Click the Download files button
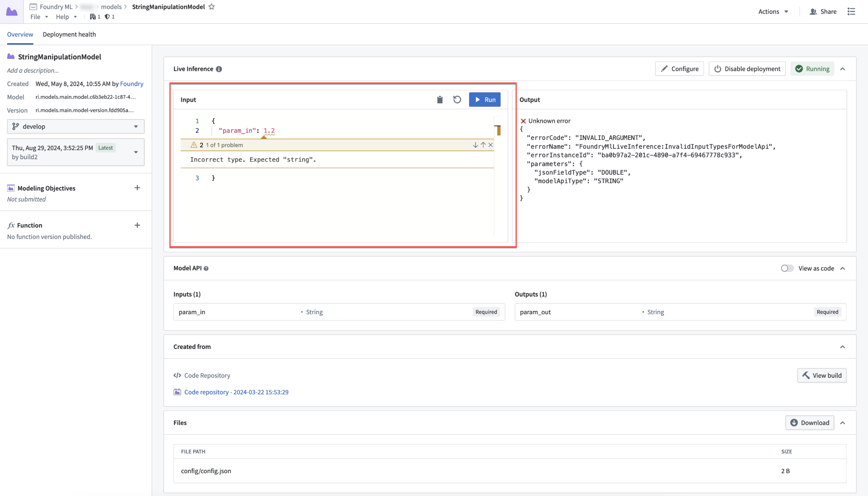This screenshot has width=868, height=496. 810,423
